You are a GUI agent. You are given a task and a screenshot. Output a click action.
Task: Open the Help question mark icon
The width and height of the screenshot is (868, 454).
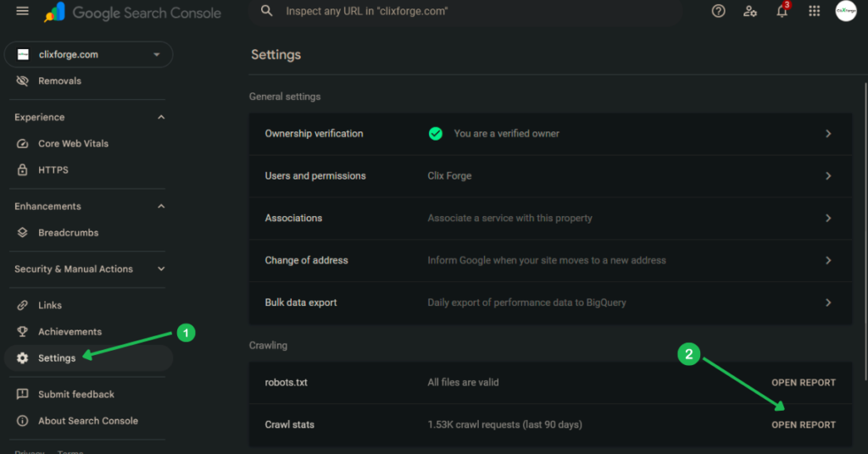pyautogui.click(x=718, y=11)
